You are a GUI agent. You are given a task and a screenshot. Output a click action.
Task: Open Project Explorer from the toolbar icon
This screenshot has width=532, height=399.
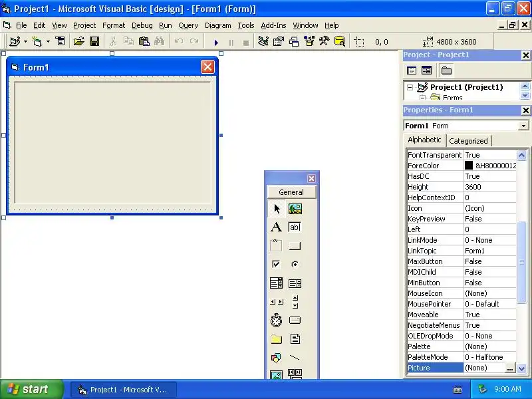[263, 42]
